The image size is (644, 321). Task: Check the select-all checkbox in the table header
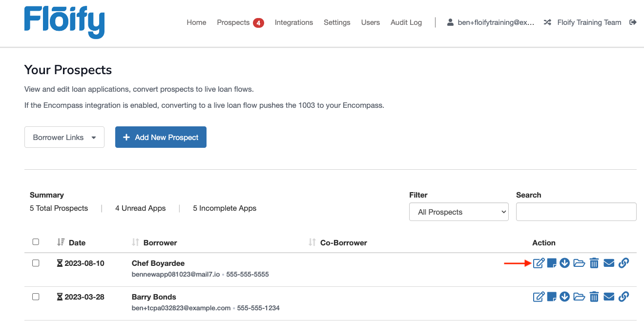pos(36,242)
